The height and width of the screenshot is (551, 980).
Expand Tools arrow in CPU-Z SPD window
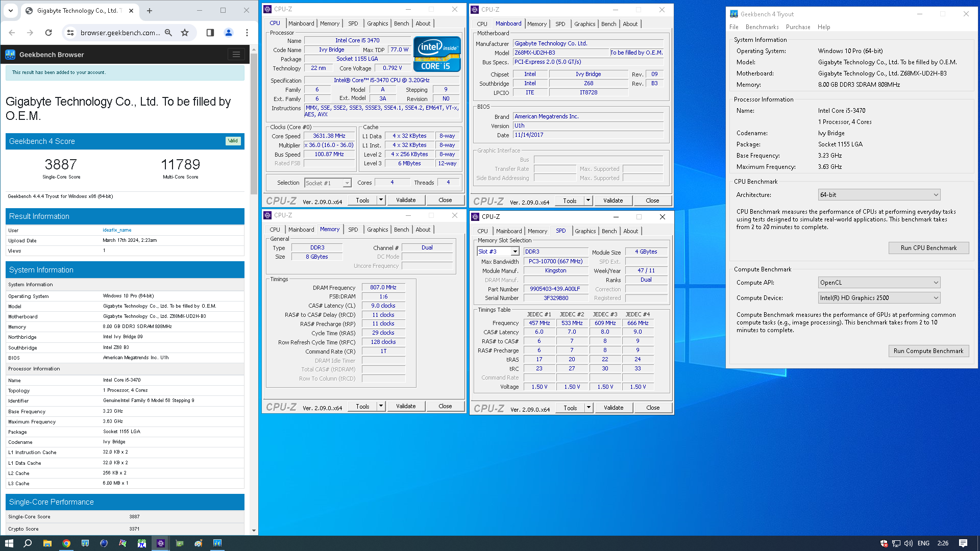click(x=589, y=408)
